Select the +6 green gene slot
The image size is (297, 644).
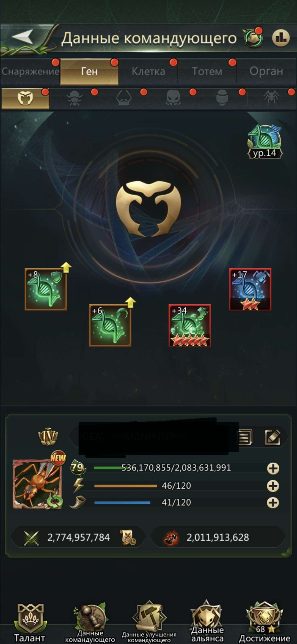(110, 325)
